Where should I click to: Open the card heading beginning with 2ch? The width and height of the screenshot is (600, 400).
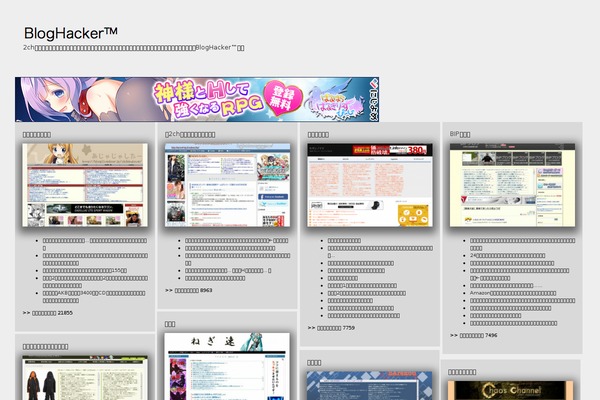190,134
